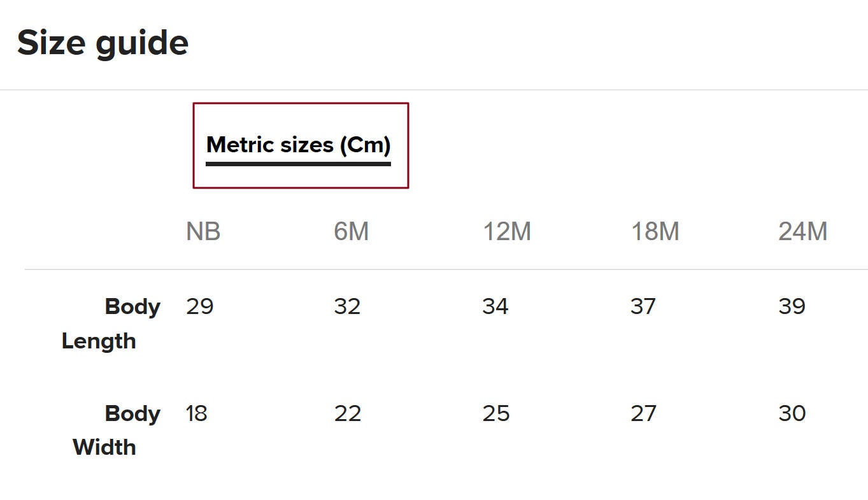This screenshot has width=868, height=500.
Task: Select the 18M size column header
Action: (655, 231)
